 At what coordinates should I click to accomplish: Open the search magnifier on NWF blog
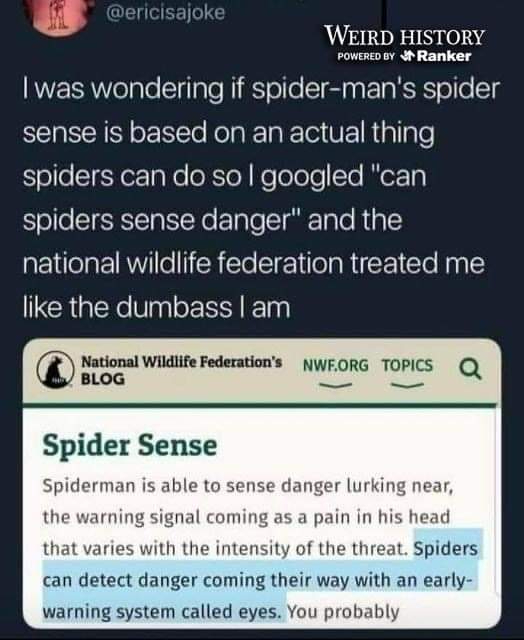[x=471, y=369]
